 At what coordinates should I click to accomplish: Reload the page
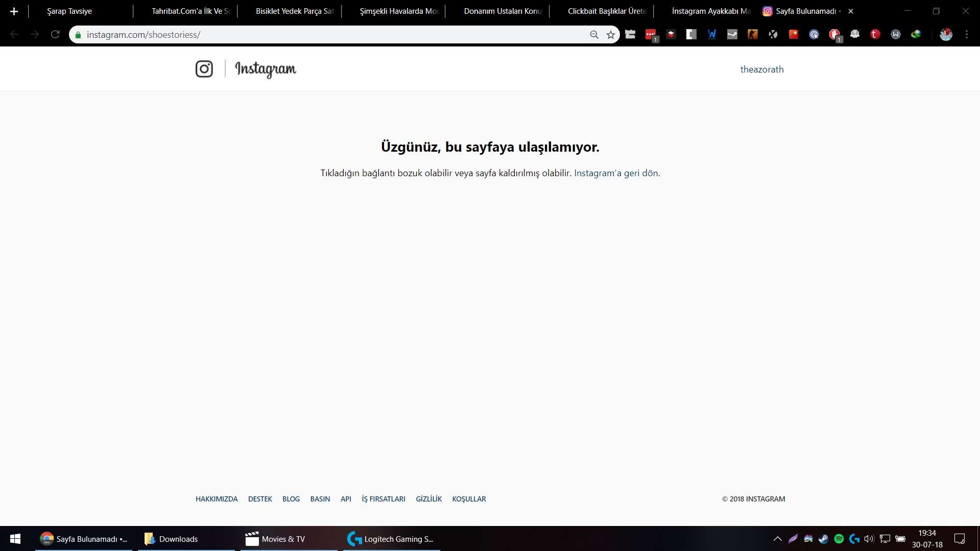point(55,35)
